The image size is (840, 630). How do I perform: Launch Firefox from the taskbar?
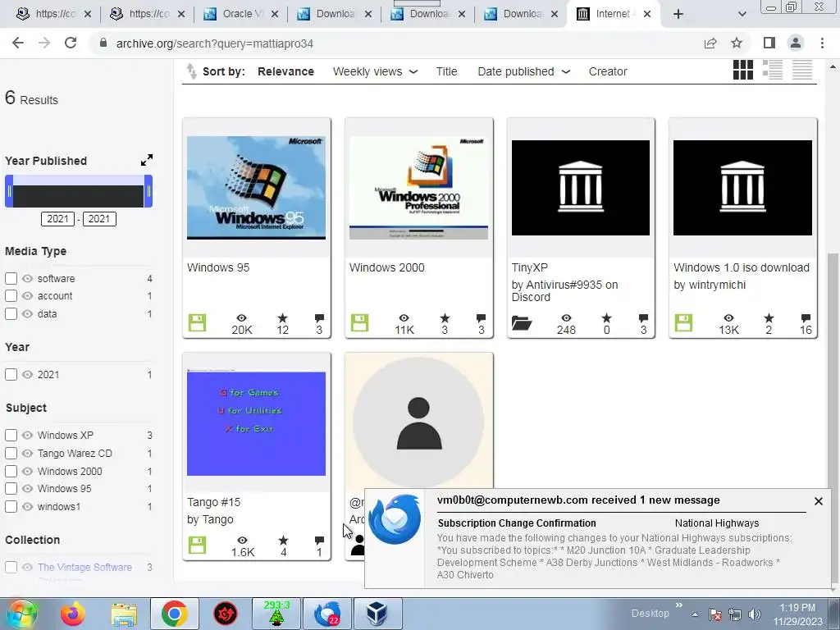click(73, 614)
